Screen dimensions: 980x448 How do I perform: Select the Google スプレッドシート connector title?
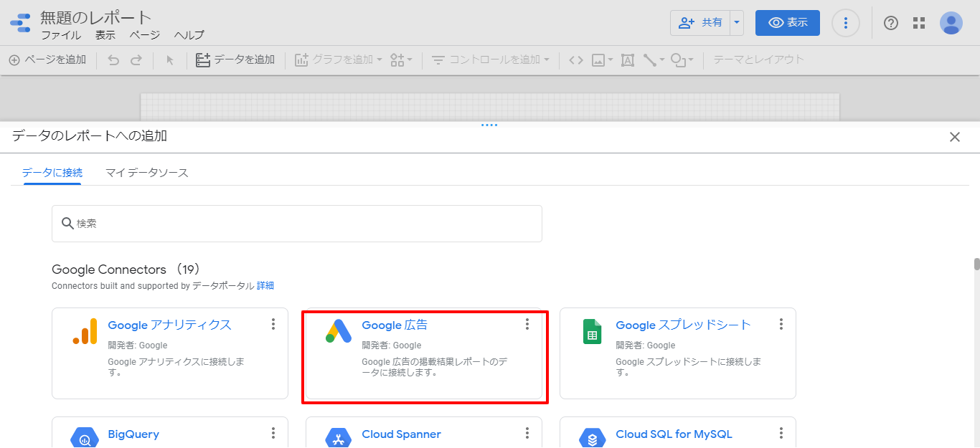pyautogui.click(x=683, y=325)
